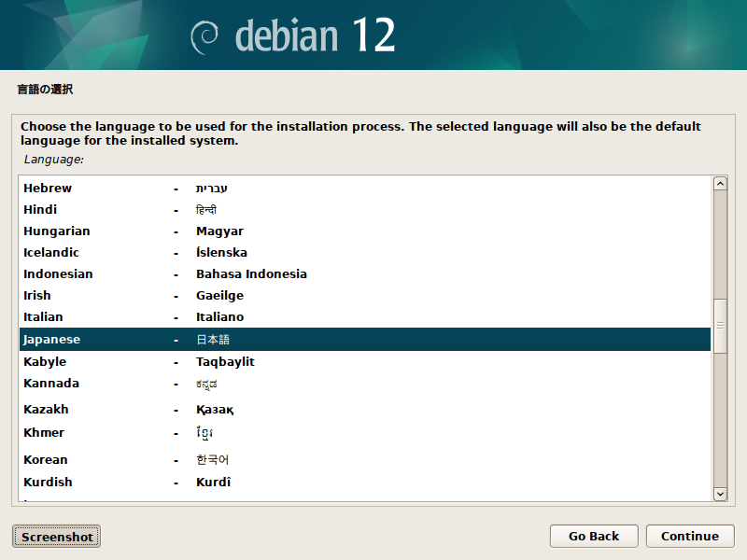Image resolution: width=747 pixels, height=560 pixels.
Task: Select Kabyle - Taqbaylit
Action: [365, 361]
